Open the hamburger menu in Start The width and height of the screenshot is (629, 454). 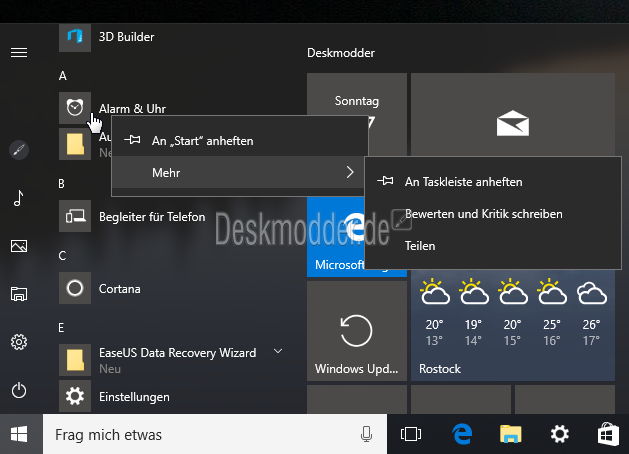(x=18, y=52)
